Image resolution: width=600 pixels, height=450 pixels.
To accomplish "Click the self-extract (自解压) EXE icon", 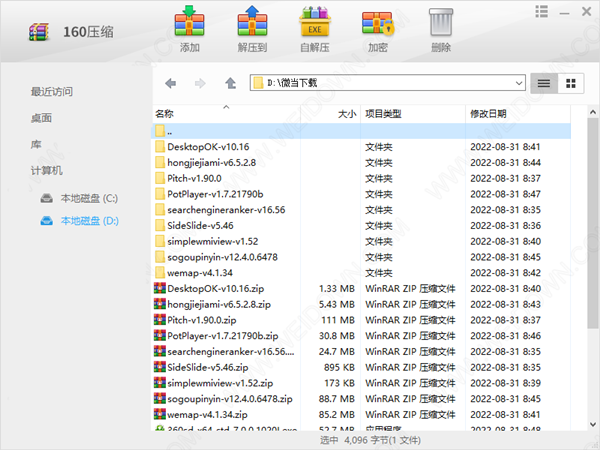I will (x=315, y=22).
